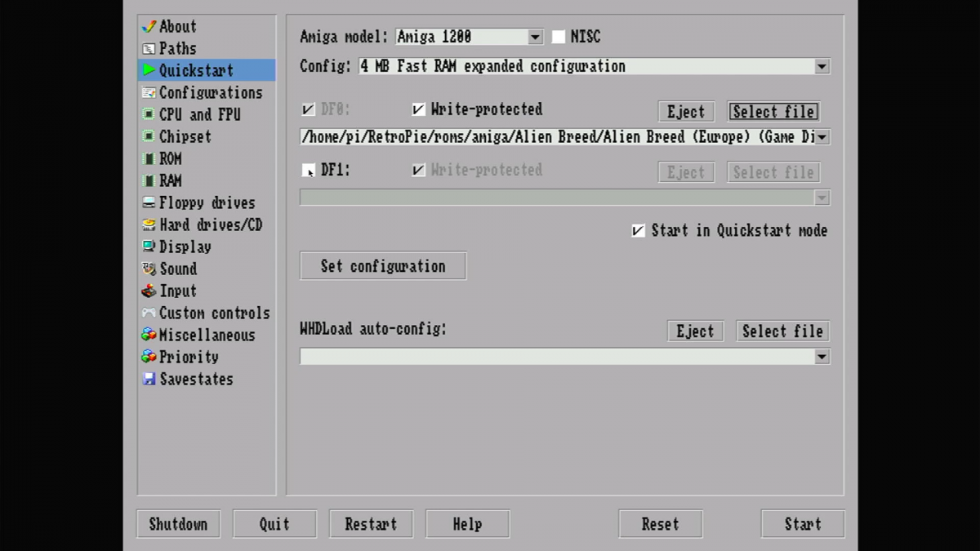The height and width of the screenshot is (551, 980).
Task: Disable Start in Quickstart mode
Action: point(638,230)
